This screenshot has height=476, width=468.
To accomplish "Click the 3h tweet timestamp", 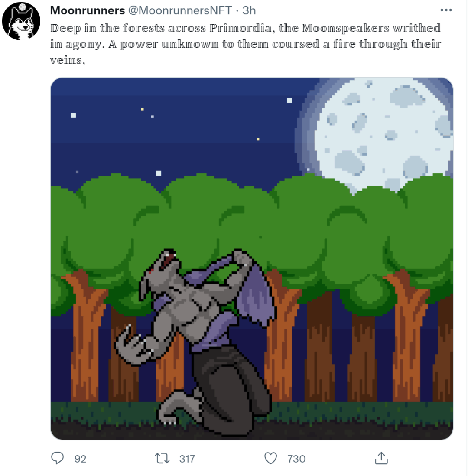I will click(249, 10).
